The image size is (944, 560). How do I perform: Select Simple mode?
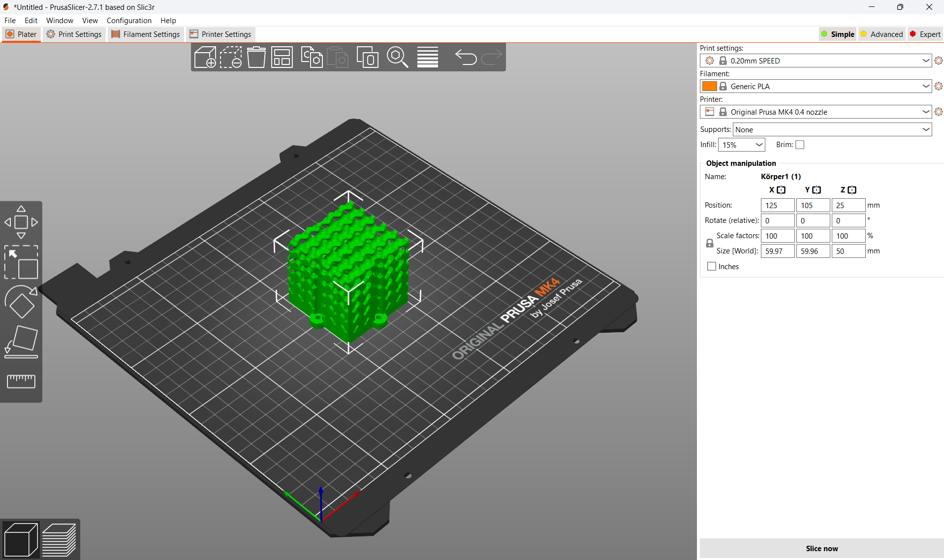[838, 34]
